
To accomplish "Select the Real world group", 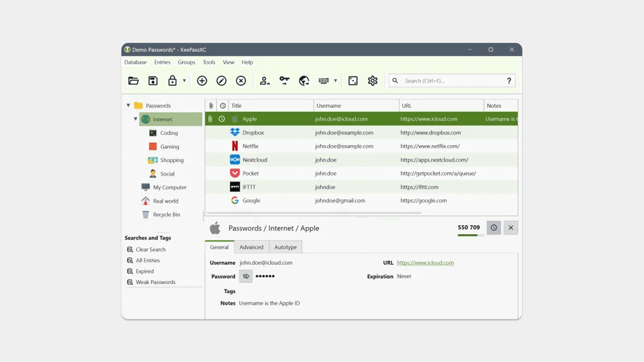I will [166, 201].
